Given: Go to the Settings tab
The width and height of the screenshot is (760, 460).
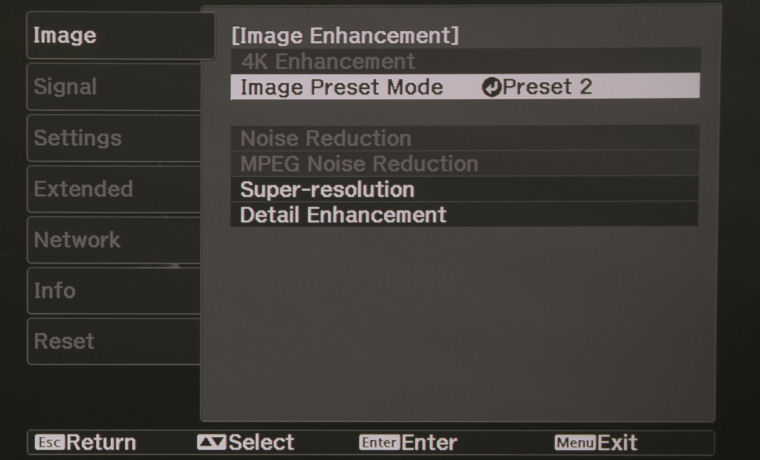Looking at the screenshot, I should coord(110,138).
